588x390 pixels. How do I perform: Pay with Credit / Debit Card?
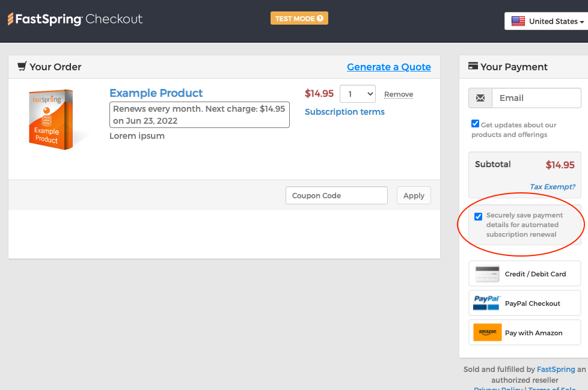click(525, 274)
